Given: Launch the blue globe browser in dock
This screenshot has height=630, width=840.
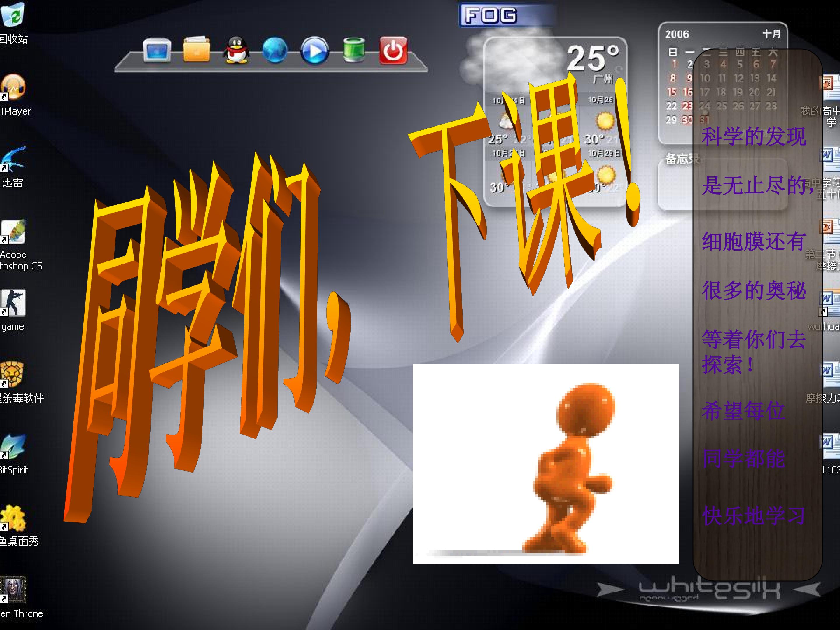Looking at the screenshot, I should click(x=275, y=50).
